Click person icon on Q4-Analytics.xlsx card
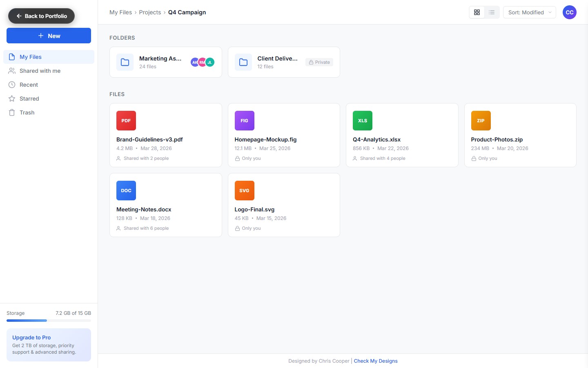 pyautogui.click(x=355, y=158)
